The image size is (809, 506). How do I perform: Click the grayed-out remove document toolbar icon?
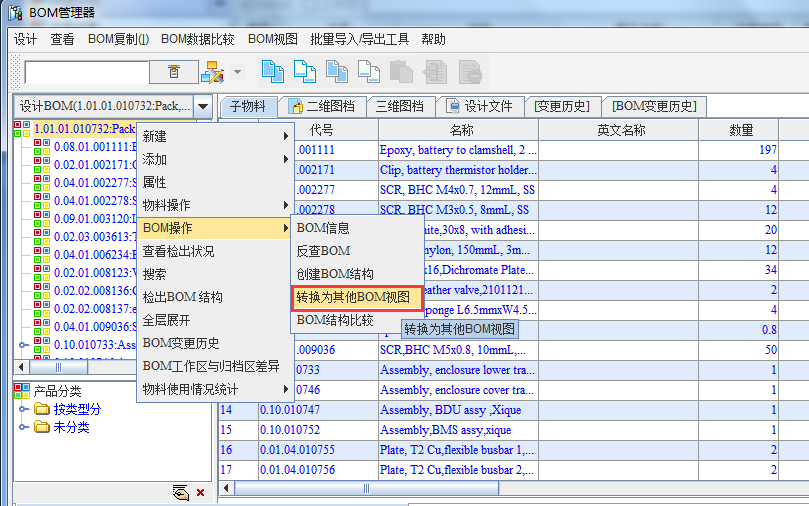pyautogui.click(x=470, y=72)
